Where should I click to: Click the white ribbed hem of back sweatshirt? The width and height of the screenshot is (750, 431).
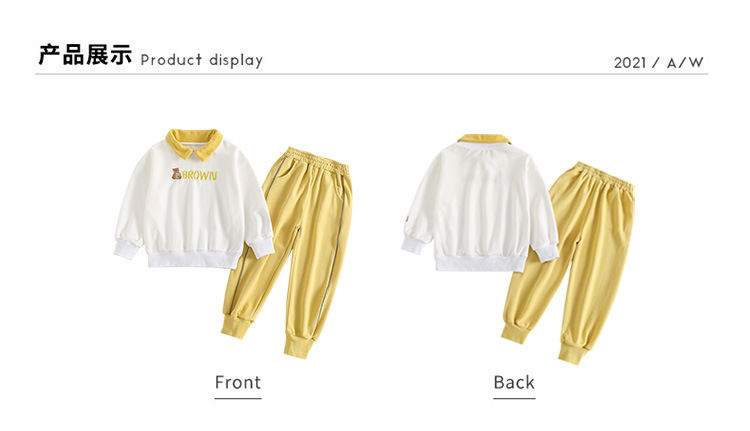480,264
